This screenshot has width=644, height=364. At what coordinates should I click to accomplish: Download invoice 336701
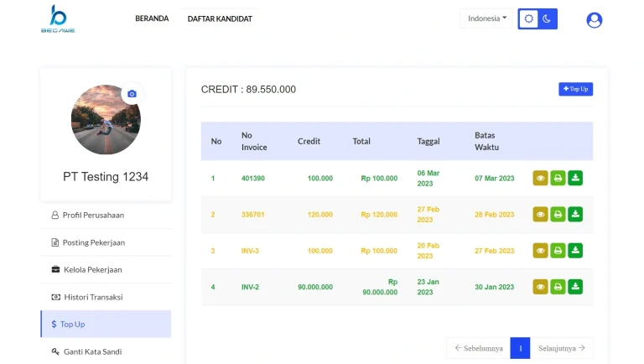(x=575, y=215)
